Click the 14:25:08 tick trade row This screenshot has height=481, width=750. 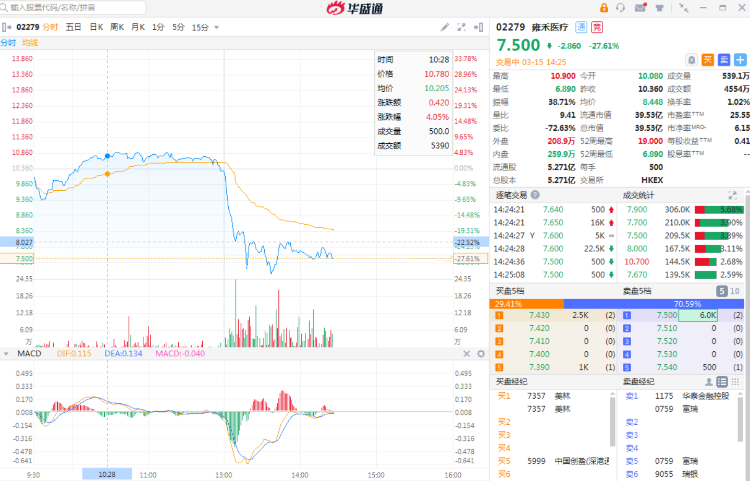553,275
